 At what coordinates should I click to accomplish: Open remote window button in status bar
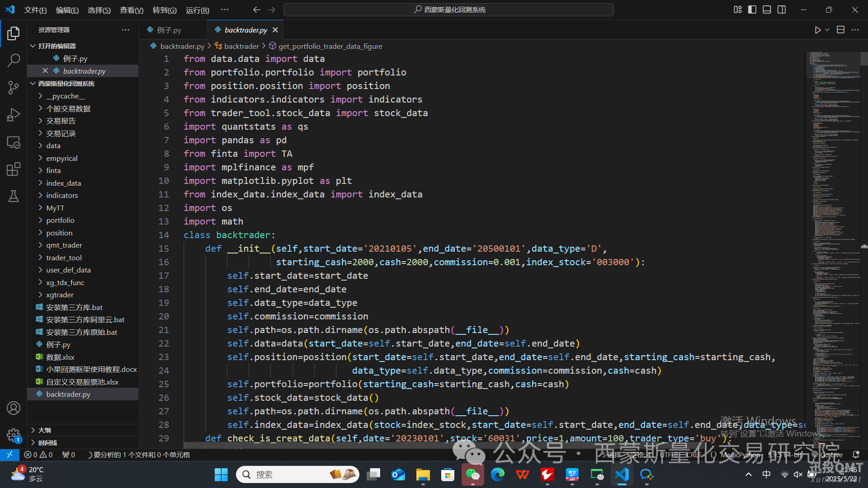pyautogui.click(x=9, y=455)
